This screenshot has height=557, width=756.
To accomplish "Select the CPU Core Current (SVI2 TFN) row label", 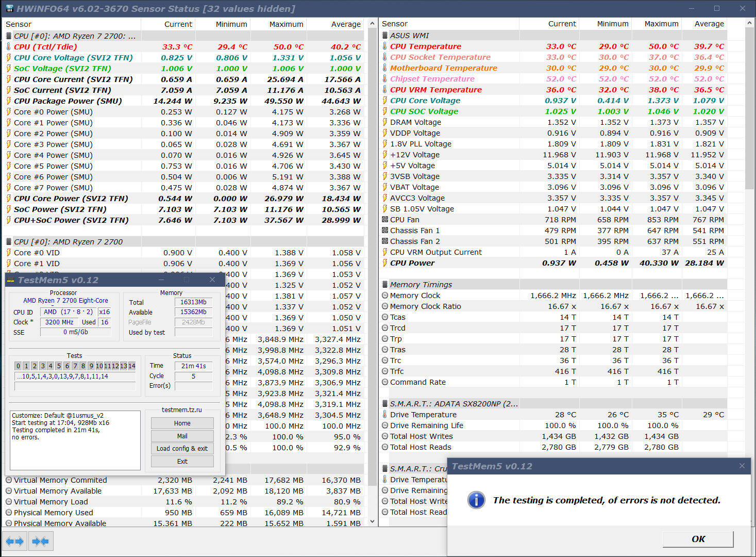I will pos(73,79).
